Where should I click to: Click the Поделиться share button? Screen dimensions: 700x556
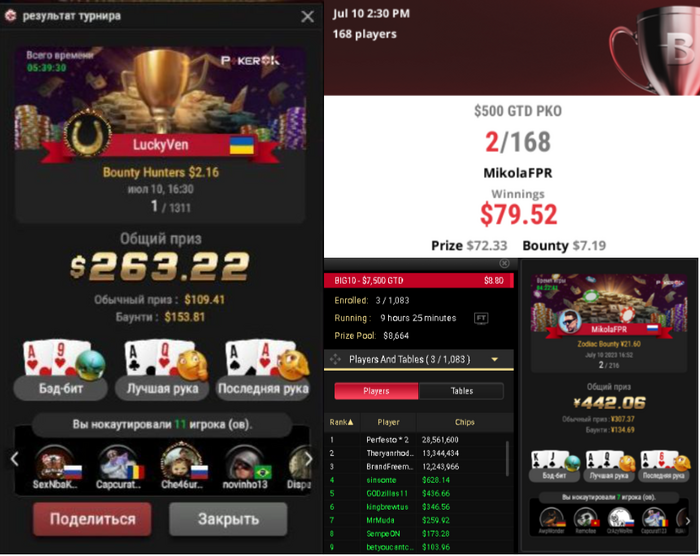point(92,519)
